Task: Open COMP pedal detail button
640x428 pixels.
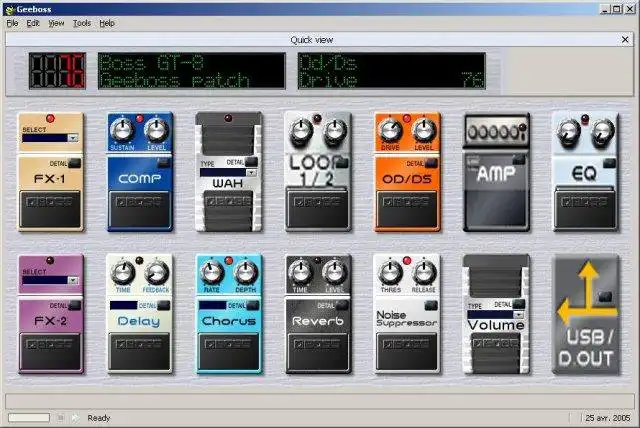Action: point(164,163)
